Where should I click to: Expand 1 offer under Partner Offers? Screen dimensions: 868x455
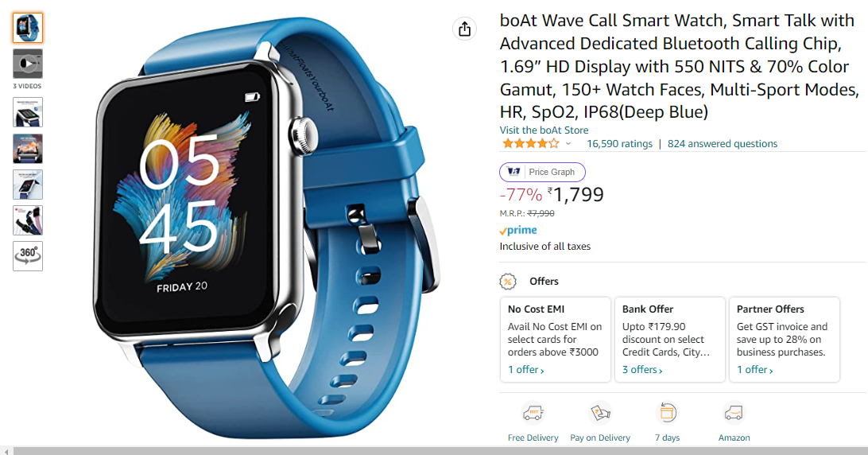(754, 370)
